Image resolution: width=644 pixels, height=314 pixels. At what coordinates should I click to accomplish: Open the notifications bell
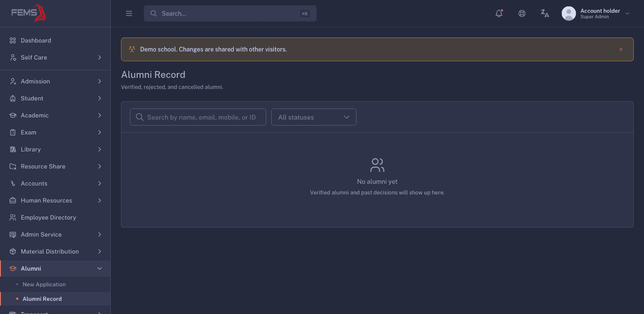499,13
